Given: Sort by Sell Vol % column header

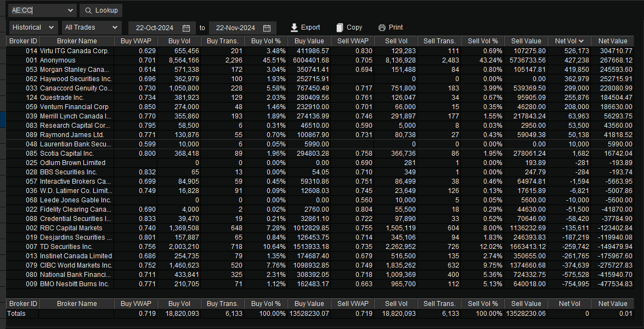Looking at the screenshot, I should 483,41.
